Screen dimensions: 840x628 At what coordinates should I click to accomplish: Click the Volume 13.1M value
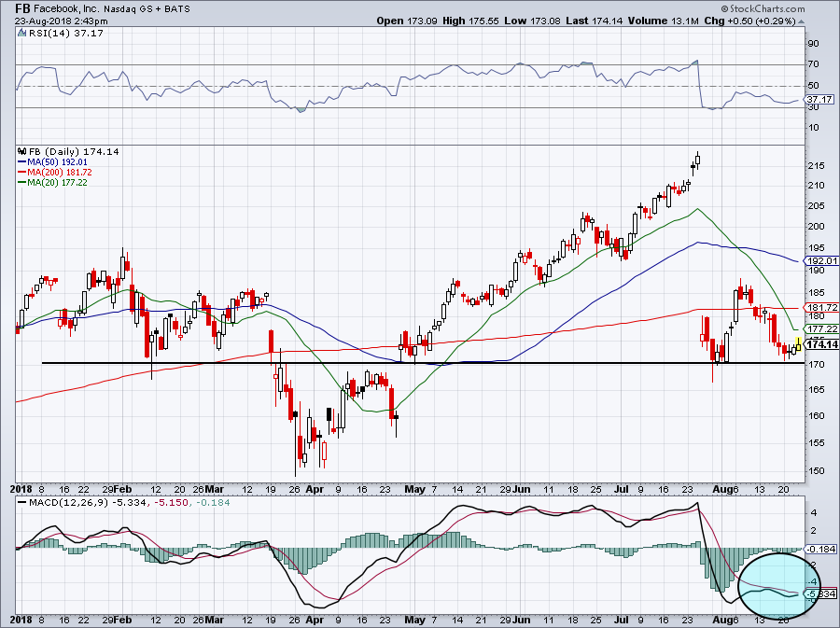[664, 21]
